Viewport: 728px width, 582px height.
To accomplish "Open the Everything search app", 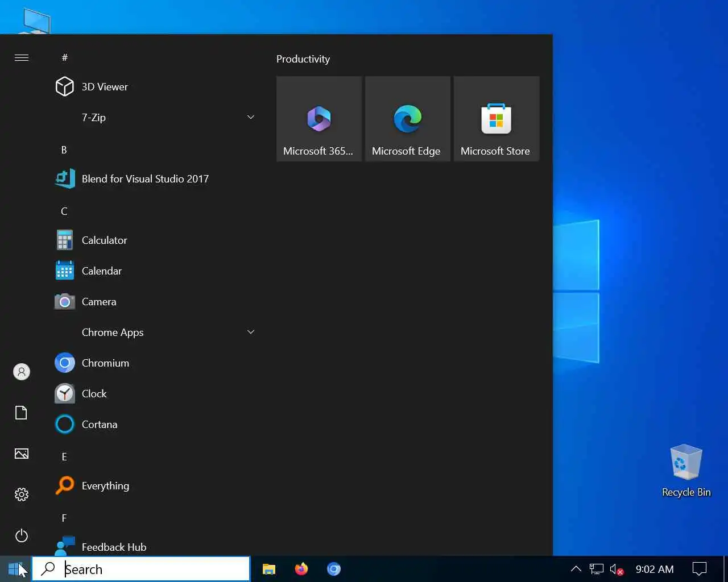I will 155,486.
